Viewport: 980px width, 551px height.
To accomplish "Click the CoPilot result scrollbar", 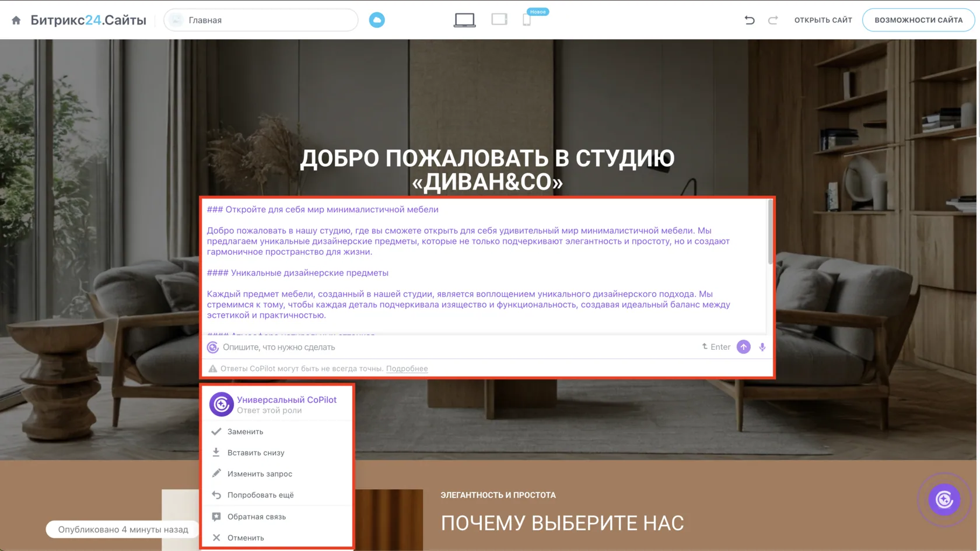I will [x=770, y=232].
